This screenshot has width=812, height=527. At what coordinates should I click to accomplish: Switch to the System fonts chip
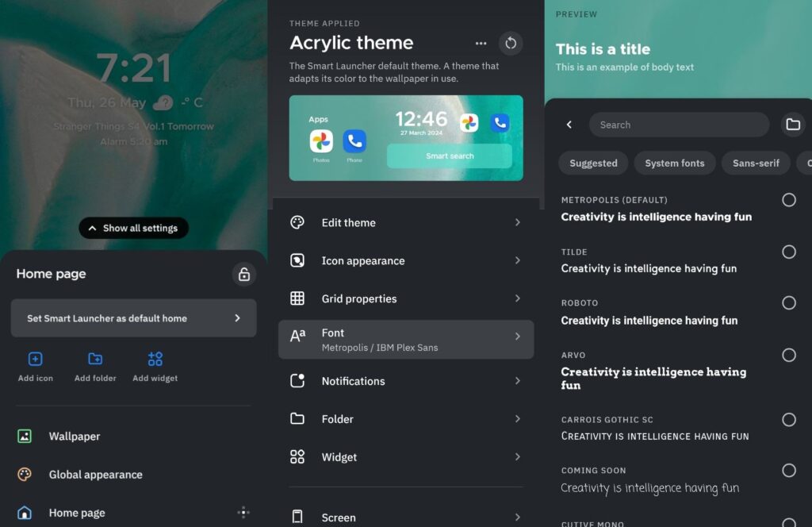tap(675, 163)
